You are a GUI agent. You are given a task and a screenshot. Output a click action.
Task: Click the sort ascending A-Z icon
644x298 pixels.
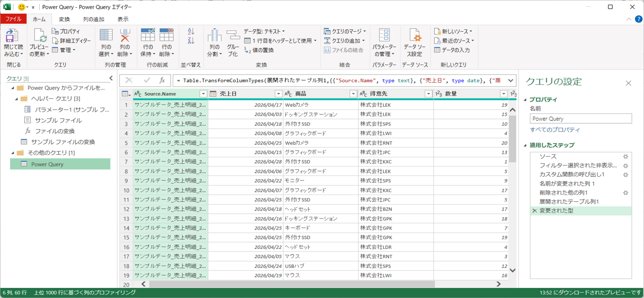(191, 31)
